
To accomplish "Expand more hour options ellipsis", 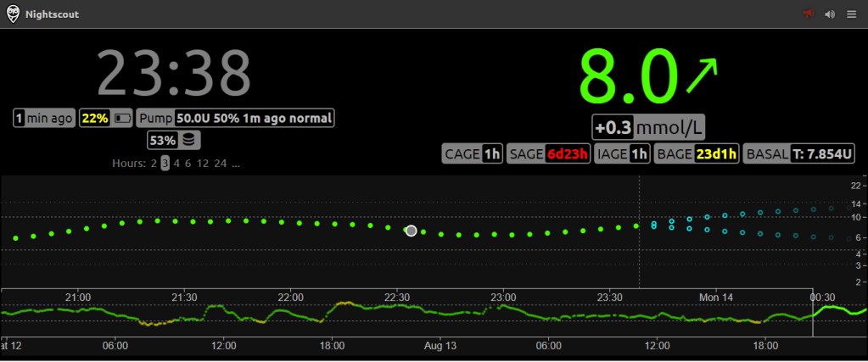I will [x=237, y=163].
